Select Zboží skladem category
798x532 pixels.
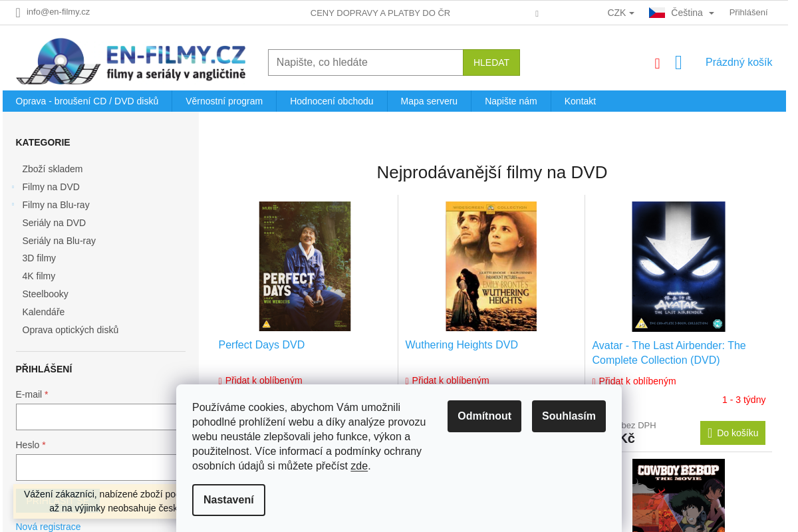tap(53, 169)
